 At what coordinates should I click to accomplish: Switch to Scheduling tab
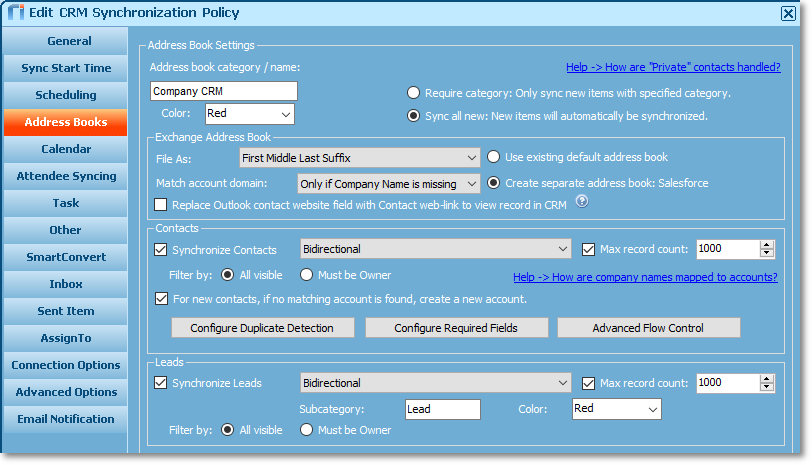[66, 95]
